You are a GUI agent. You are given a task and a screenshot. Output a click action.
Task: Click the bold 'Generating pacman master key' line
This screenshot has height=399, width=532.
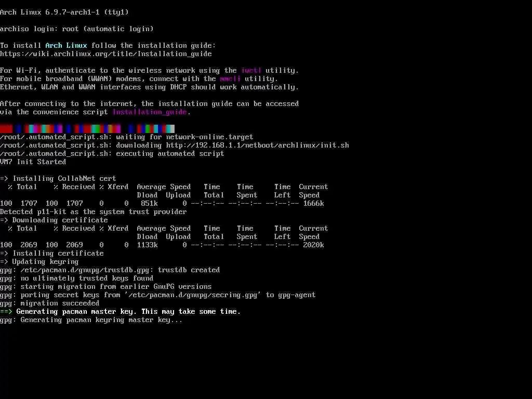tap(121, 312)
